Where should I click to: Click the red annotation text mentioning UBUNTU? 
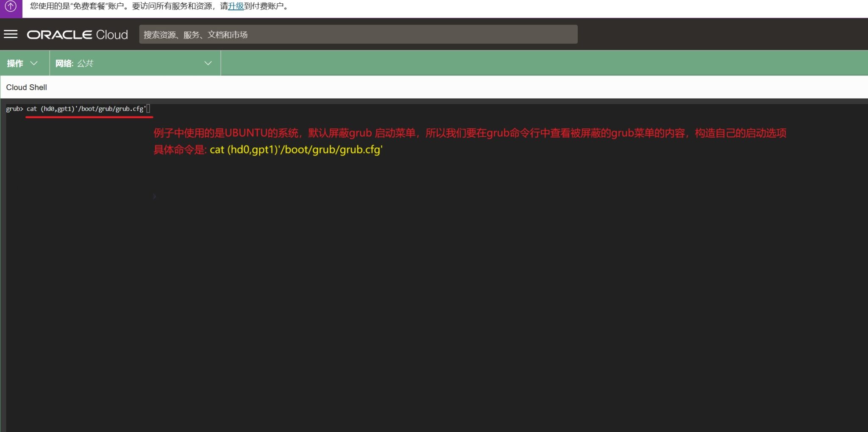[470, 133]
